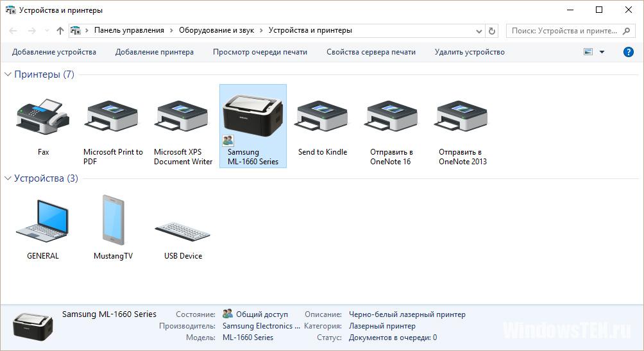
Task: Click the search field for devices
Action: click(x=564, y=31)
